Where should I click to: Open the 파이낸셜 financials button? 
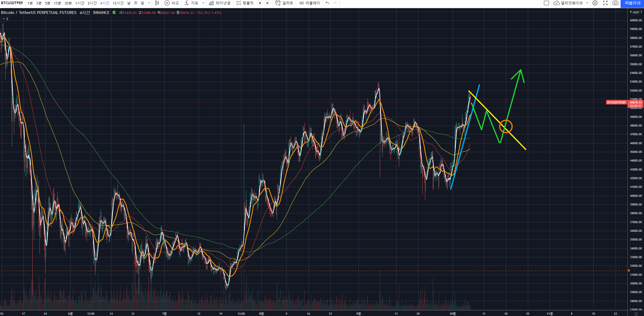(220, 3)
